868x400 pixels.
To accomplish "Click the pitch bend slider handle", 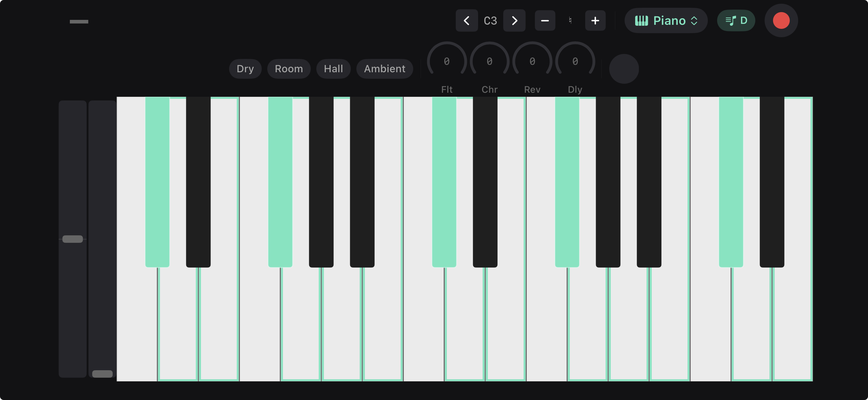I will pyautogui.click(x=73, y=239).
